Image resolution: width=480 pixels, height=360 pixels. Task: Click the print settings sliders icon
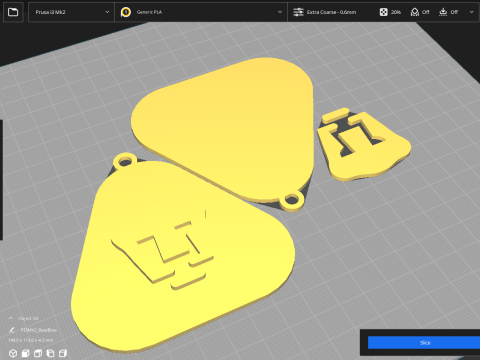298,12
